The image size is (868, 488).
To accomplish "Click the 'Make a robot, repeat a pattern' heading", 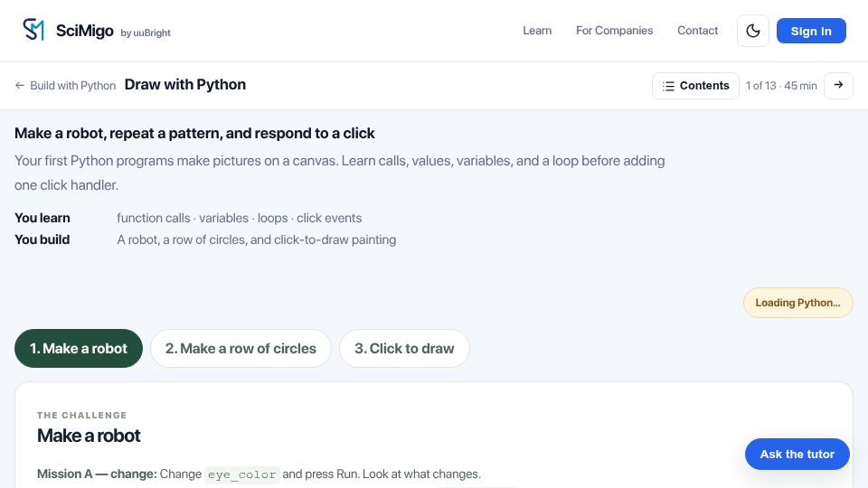I will pos(194,134).
